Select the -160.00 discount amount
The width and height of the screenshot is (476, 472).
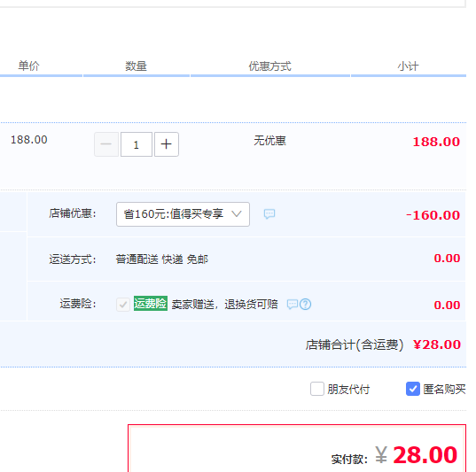433,215
